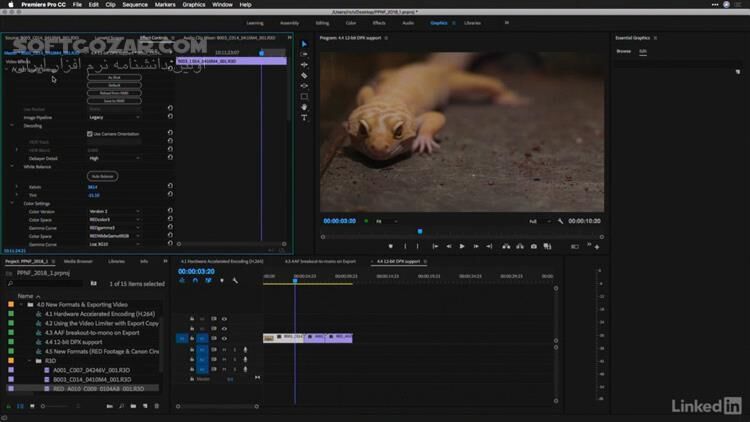
Task: Open Program monitor settings wrench
Action: 561,221
